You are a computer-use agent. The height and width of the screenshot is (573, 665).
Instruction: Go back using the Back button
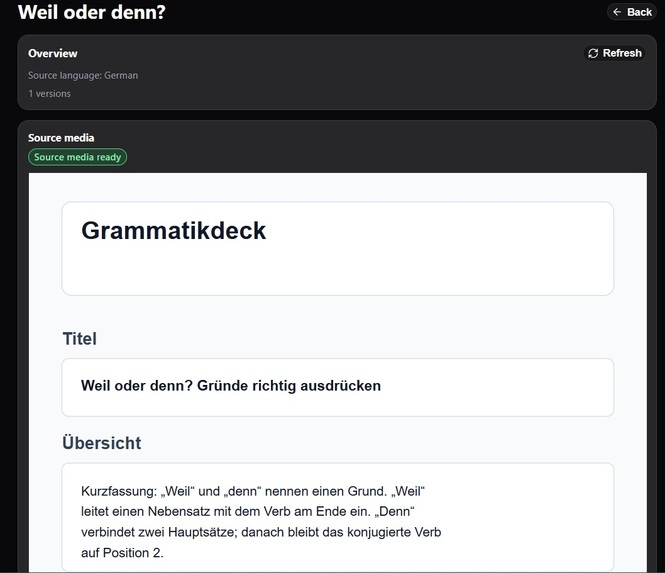pyautogui.click(x=632, y=12)
